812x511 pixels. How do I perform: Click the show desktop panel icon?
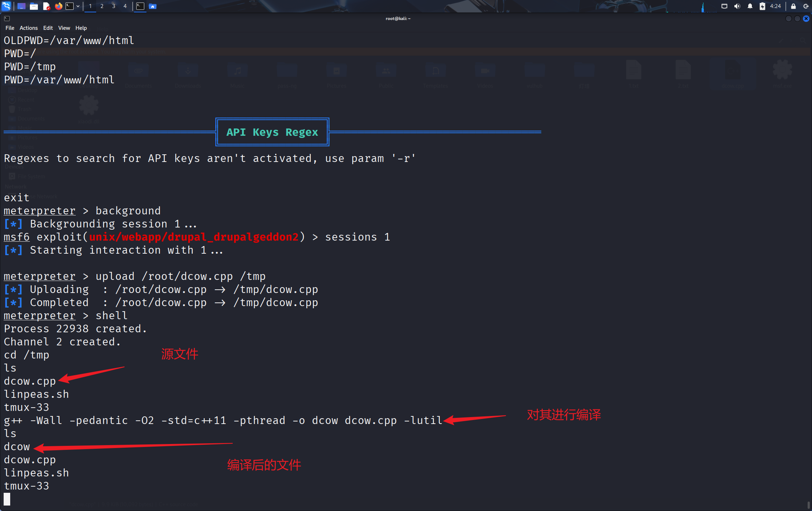pos(21,6)
